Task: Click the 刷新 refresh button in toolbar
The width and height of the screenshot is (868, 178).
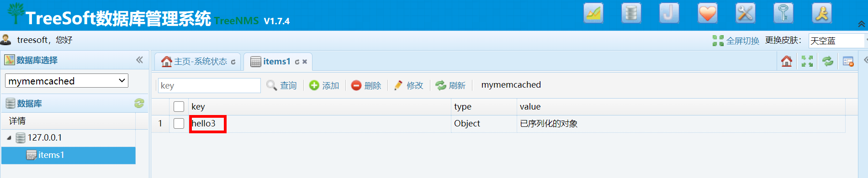Action: pyautogui.click(x=450, y=85)
